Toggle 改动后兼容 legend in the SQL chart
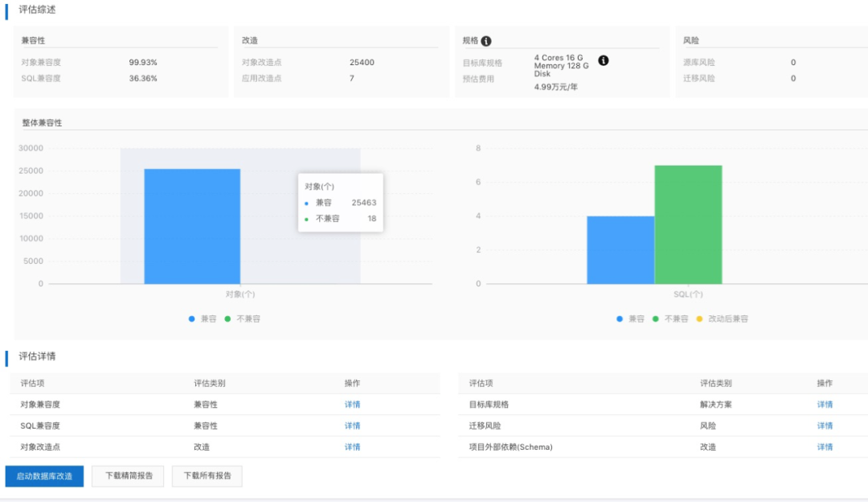The width and height of the screenshot is (868, 502). 722,319
